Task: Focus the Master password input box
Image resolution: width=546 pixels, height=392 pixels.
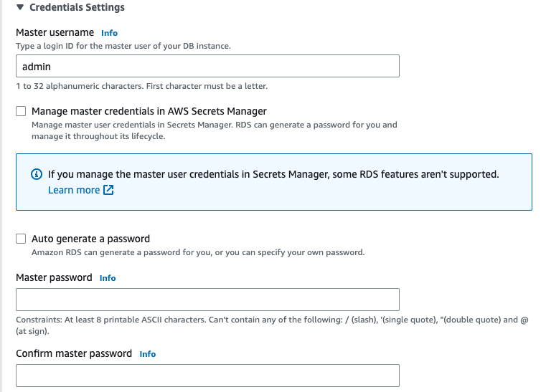Action: tap(207, 300)
